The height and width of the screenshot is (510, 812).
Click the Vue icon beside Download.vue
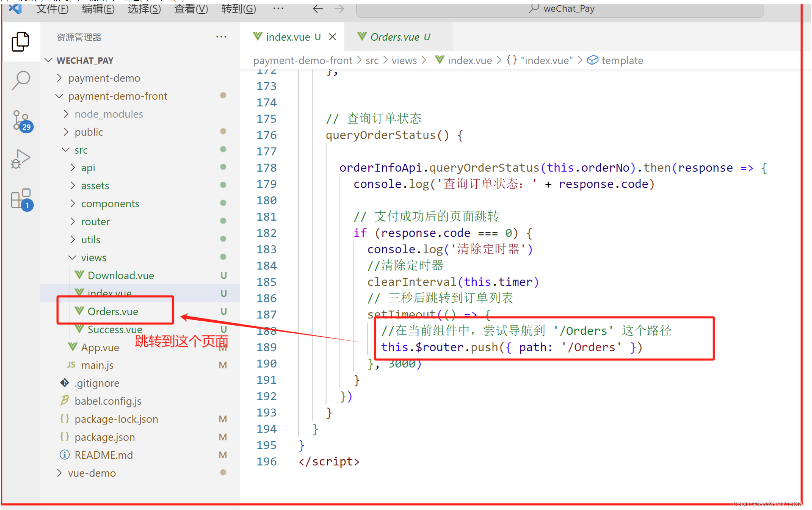pyautogui.click(x=80, y=275)
